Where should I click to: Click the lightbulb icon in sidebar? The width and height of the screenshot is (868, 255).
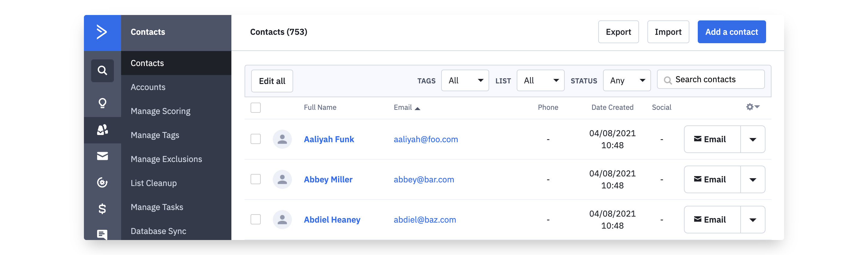(x=103, y=103)
